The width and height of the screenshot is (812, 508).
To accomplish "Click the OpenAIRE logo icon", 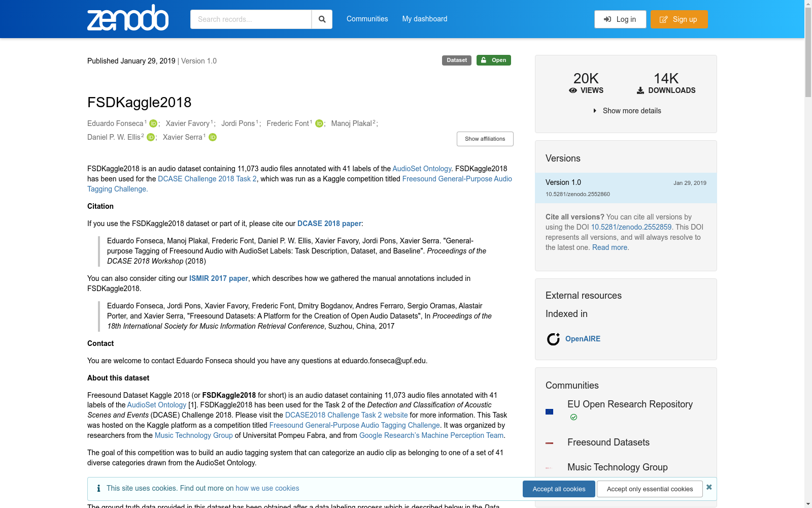I will (x=553, y=339).
